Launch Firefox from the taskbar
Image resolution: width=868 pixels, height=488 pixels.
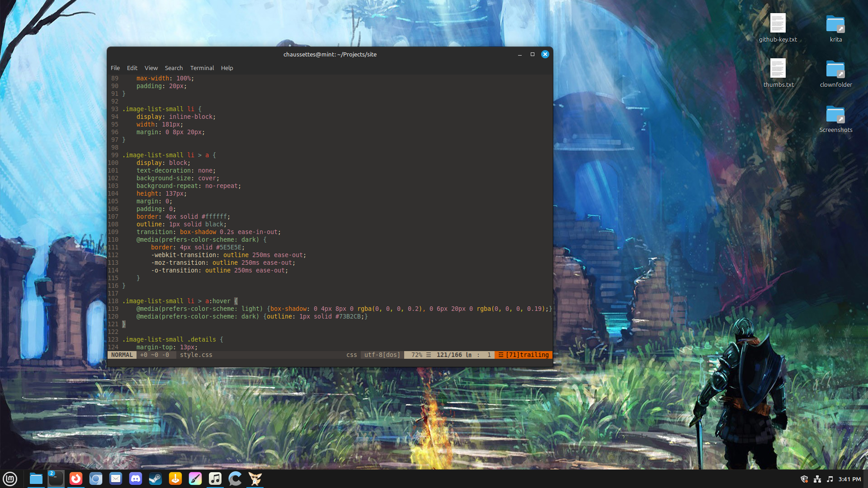point(76,479)
